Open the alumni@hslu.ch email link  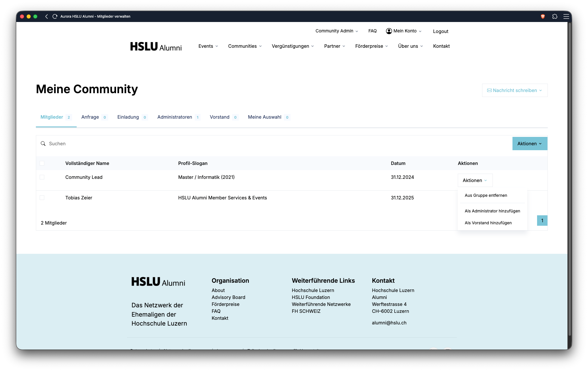[389, 323]
